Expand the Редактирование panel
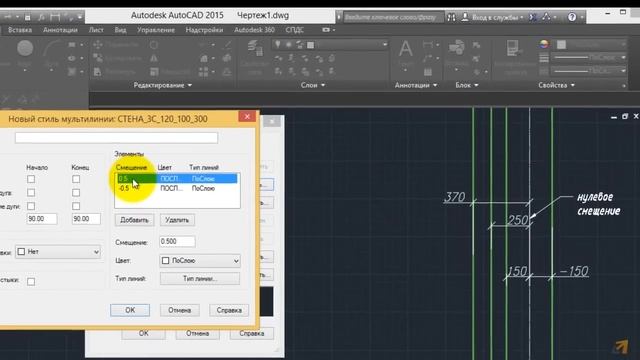The height and width of the screenshot is (360, 640). [x=162, y=85]
